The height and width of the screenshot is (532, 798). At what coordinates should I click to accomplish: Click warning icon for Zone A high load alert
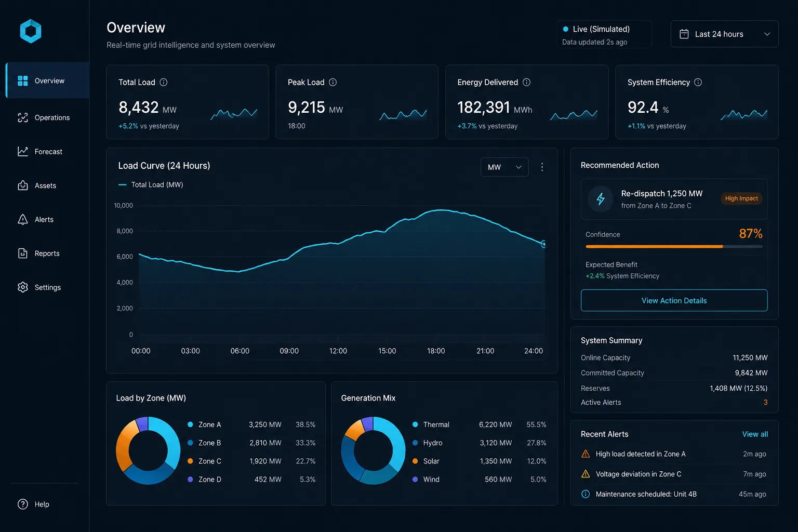point(586,454)
